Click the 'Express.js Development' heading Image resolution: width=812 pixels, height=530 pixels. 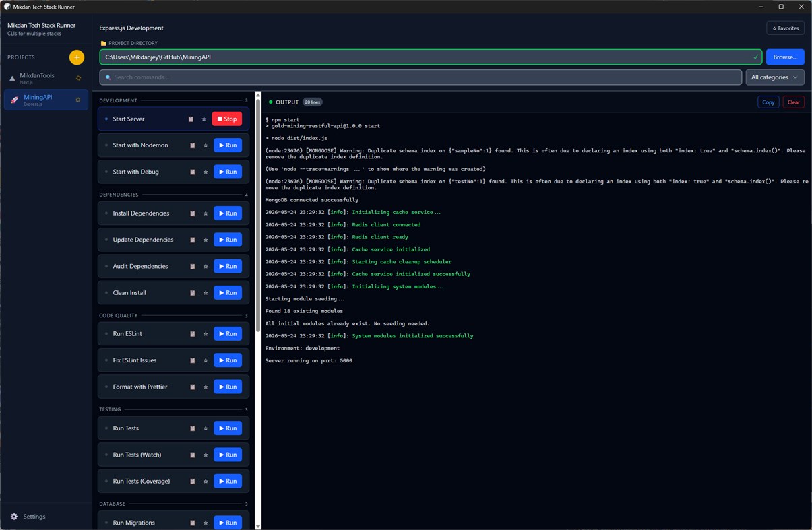(x=131, y=28)
